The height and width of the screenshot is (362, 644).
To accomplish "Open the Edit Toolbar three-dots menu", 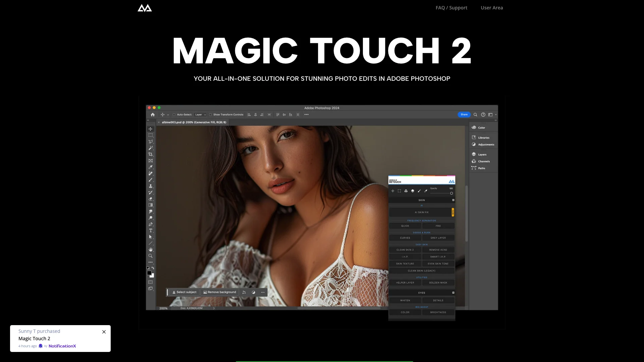I will click(151, 262).
